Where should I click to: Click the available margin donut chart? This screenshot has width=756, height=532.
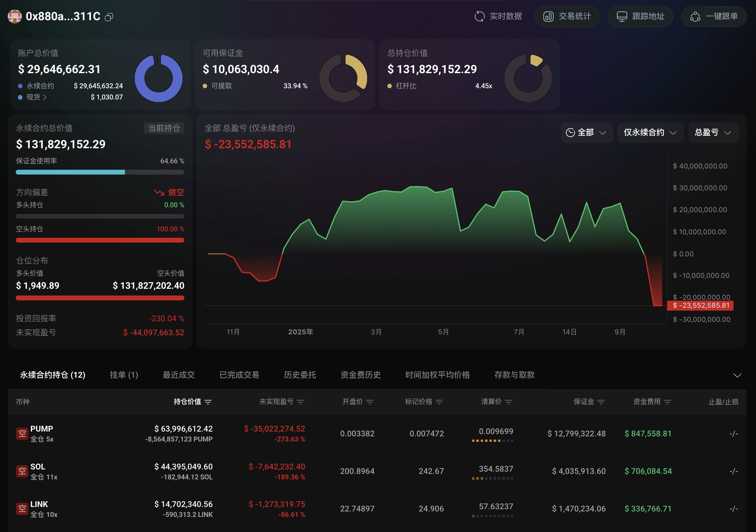tap(343, 78)
